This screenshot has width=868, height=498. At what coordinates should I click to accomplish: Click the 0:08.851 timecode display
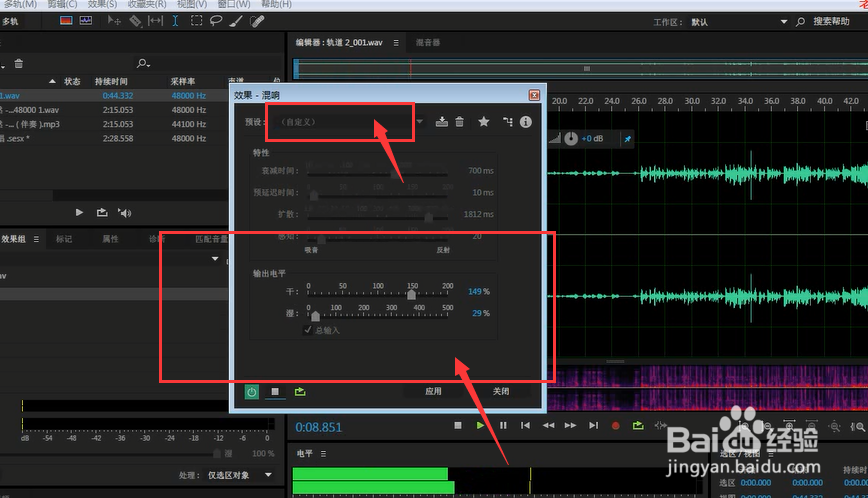[x=318, y=427]
